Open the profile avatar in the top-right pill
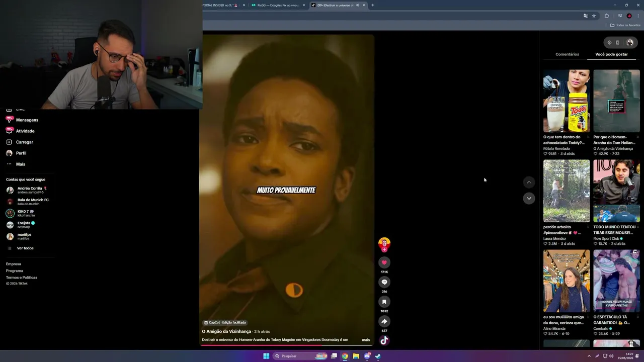This screenshot has width=644, height=362. click(630, 43)
